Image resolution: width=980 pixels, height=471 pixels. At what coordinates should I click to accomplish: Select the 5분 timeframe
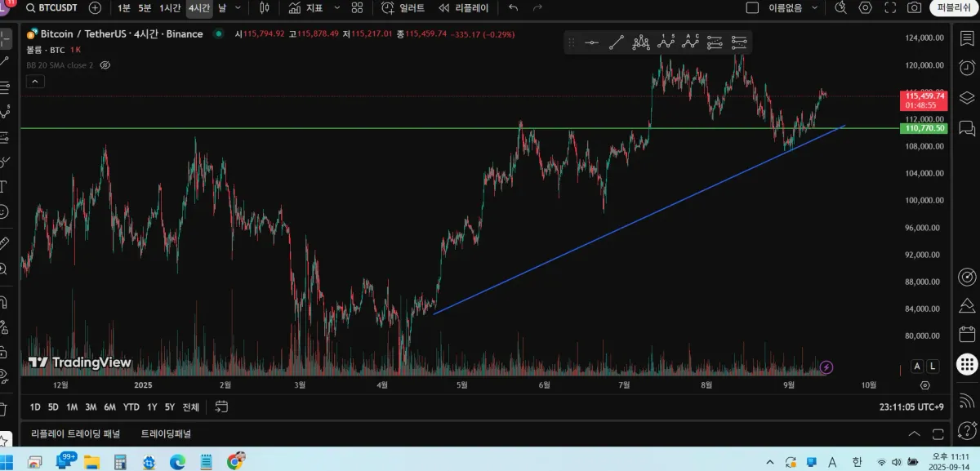pyautogui.click(x=145, y=7)
